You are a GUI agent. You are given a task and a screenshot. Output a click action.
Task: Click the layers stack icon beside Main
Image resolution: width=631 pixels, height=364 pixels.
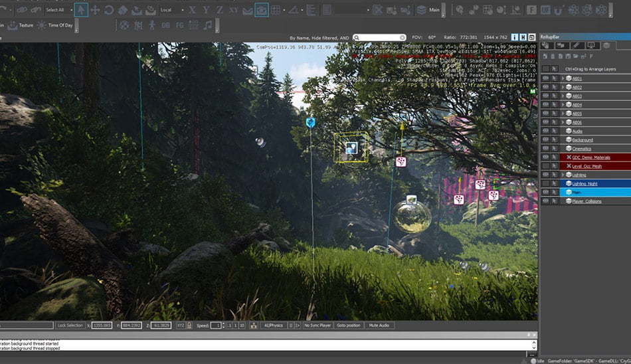pyautogui.click(x=421, y=10)
